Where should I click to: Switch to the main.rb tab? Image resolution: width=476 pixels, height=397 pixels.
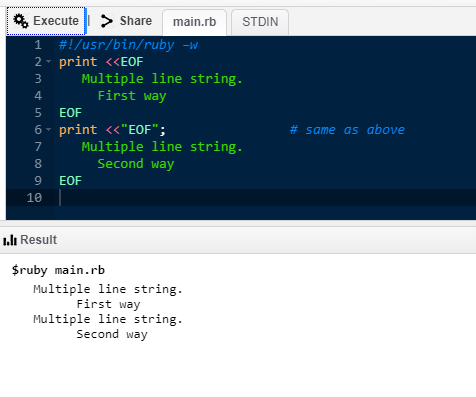click(x=194, y=22)
